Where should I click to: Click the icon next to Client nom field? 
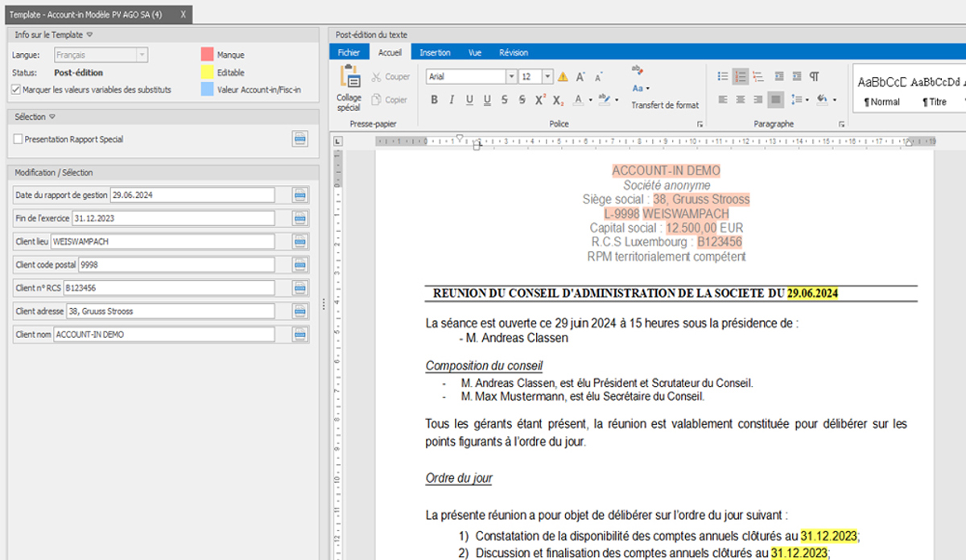point(299,334)
